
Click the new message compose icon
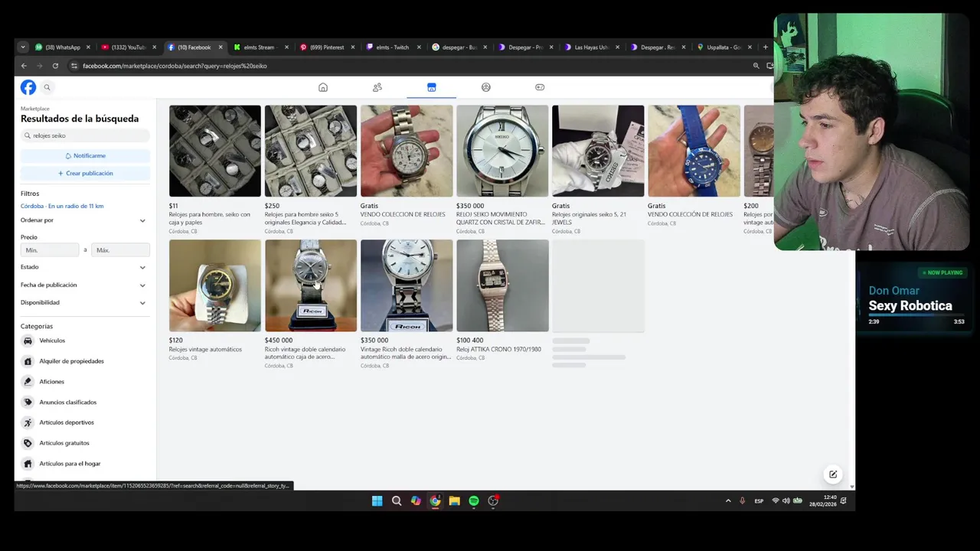[x=833, y=474]
